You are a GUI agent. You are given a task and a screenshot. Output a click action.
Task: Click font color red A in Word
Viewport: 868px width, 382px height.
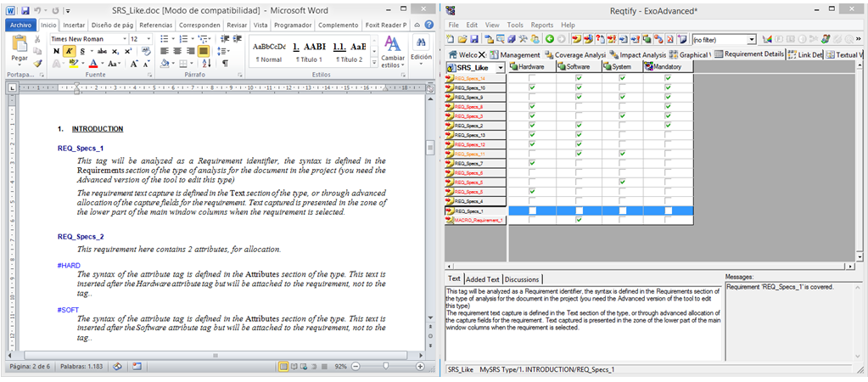coord(94,64)
